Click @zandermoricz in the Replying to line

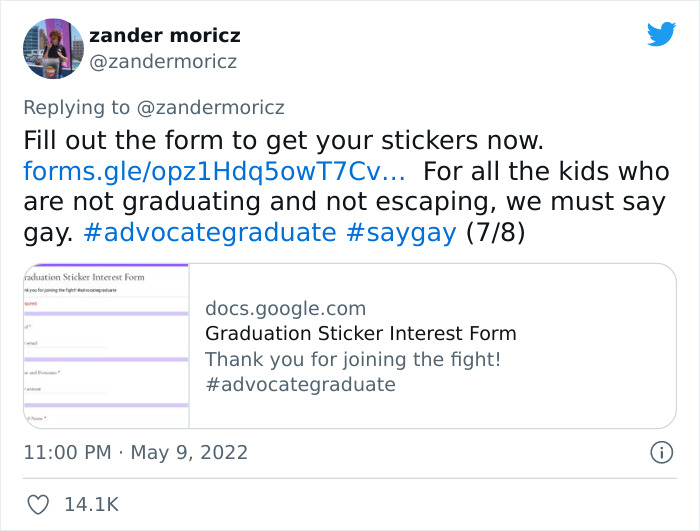point(213,107)
